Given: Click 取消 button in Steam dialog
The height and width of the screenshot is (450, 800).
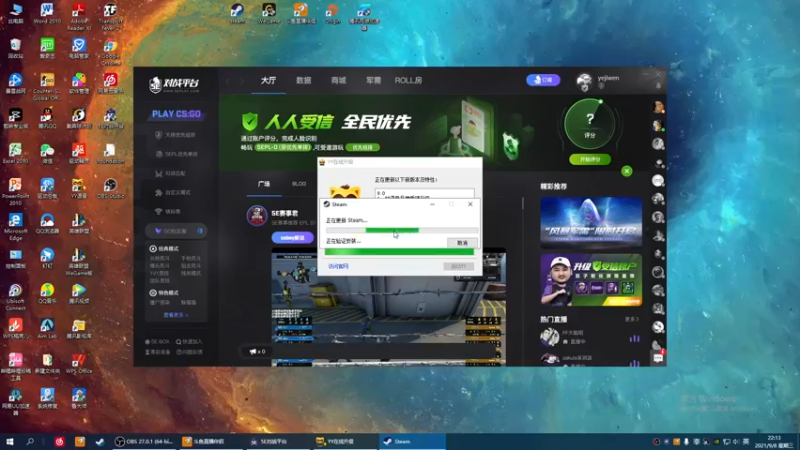Looking at the screenshot, I should 462,243.
